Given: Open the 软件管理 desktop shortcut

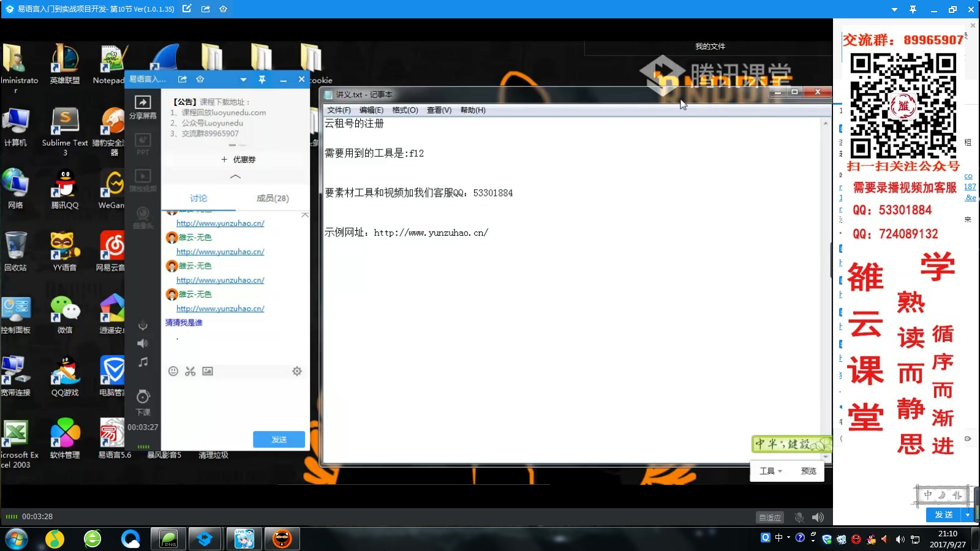Looking at the screenshot, I should tap(65, 438).
